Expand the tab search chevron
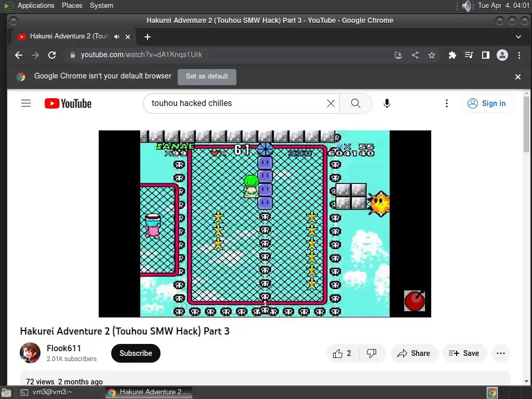The image size is (532, 399). [x=518, y=37]
